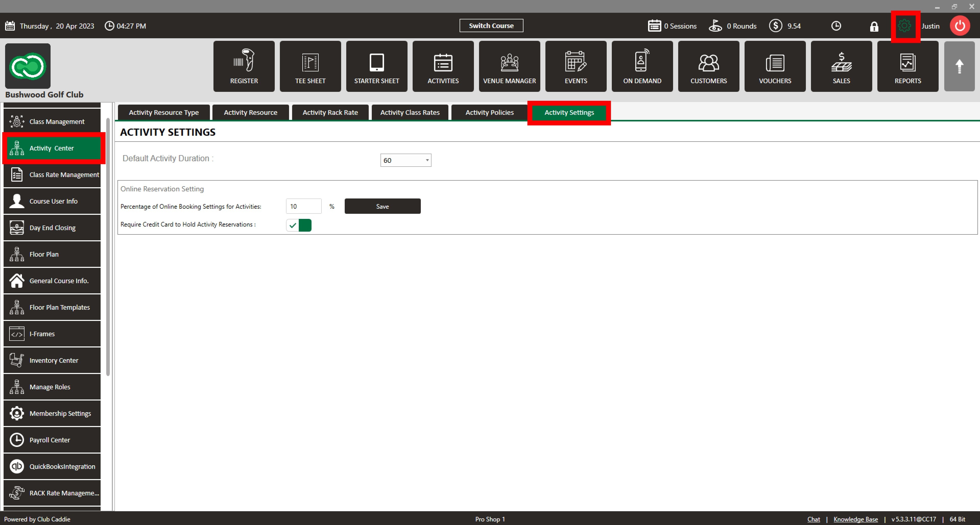Screen dimensions: 980x525
Task: Collapse the top navigation with up arrow
Action: point(959,66)
